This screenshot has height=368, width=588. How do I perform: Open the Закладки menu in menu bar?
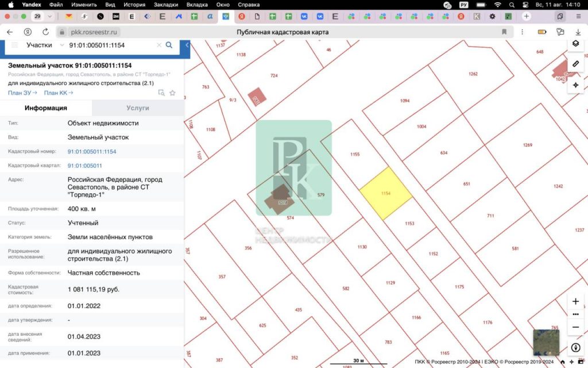pyautogui.click(x=166, y=4)
